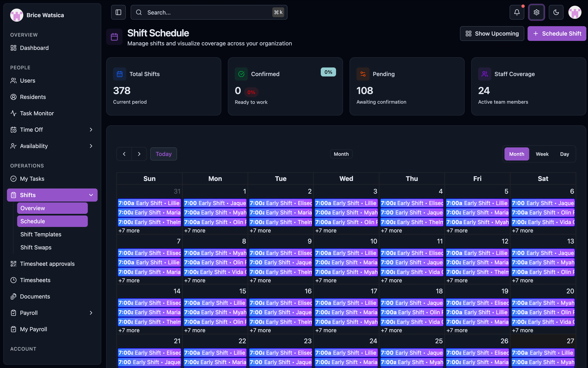Click the My Tasks check-circle icon
Image resolution: width=588 pixels, height=368 pixels.
click(x=13, y=179)
